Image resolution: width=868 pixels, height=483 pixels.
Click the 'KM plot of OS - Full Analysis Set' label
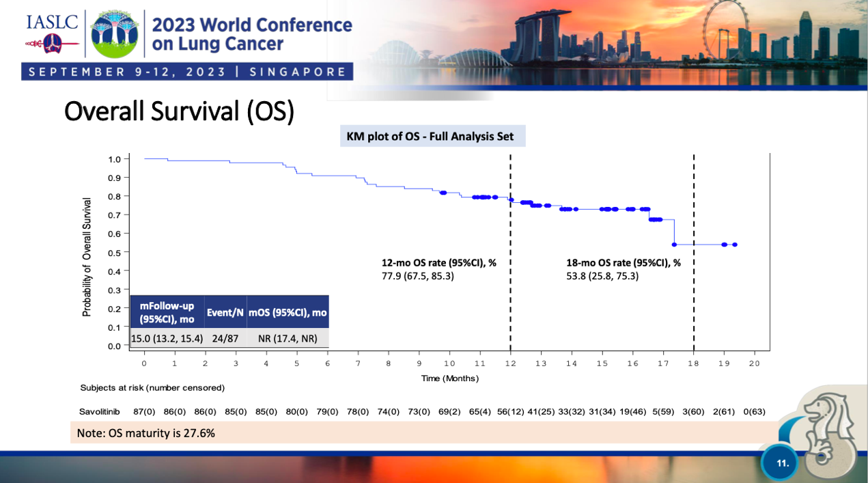point(432,136)
